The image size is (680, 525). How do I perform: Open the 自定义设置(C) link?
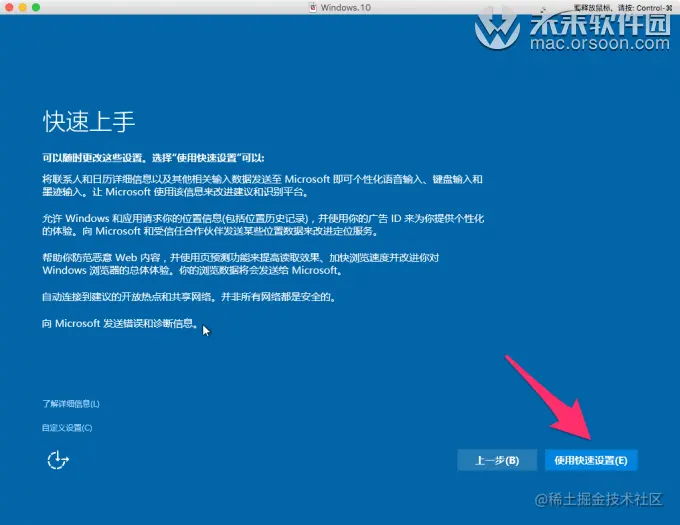pos(67,427)
